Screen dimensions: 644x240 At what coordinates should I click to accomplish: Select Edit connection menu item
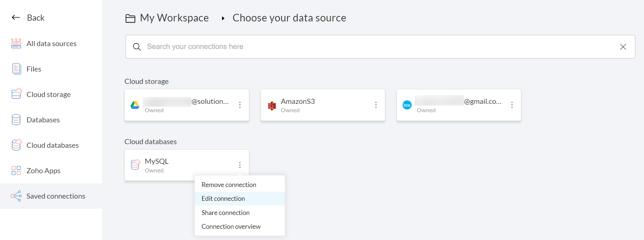[223, 199]
